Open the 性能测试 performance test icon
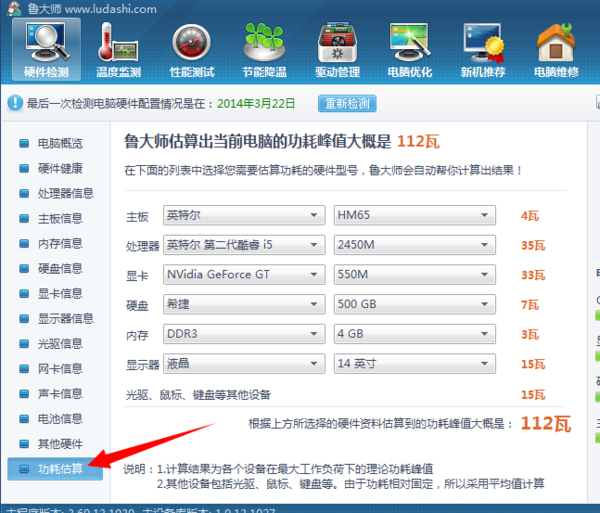The height and width of the screenshot is (513, 600). click(x=191, y=49)
